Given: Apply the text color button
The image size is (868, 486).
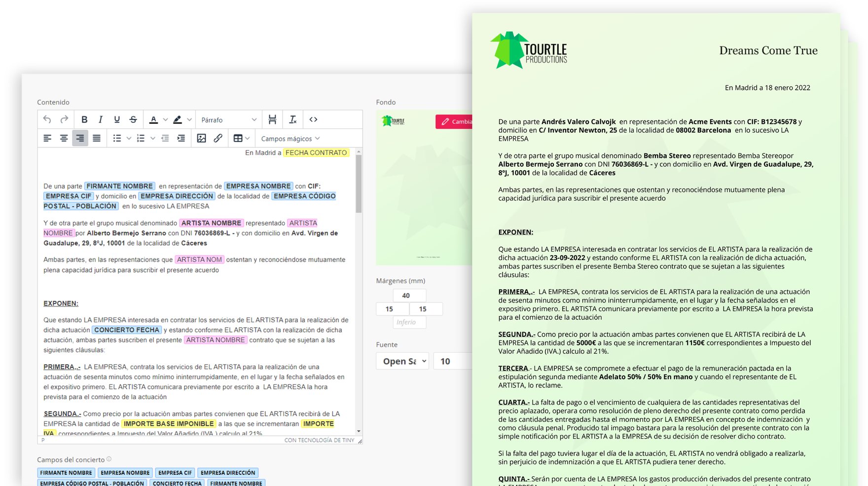Looking at the screenshot, I should 154,119.
